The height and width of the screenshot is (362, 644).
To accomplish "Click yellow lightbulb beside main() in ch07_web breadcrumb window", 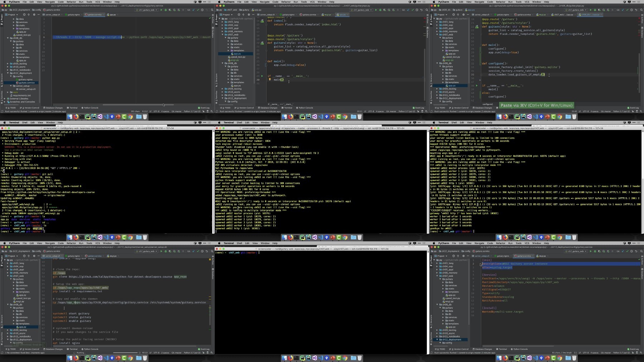I will [x=270, y=79].
